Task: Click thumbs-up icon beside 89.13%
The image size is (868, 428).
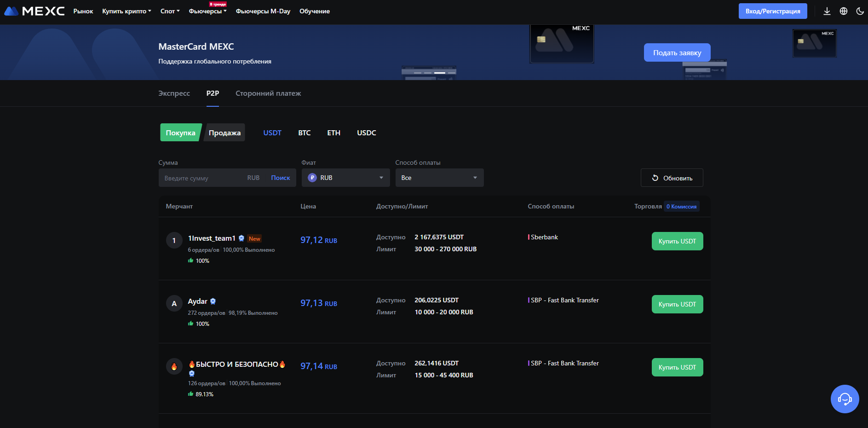Action: 190,394
